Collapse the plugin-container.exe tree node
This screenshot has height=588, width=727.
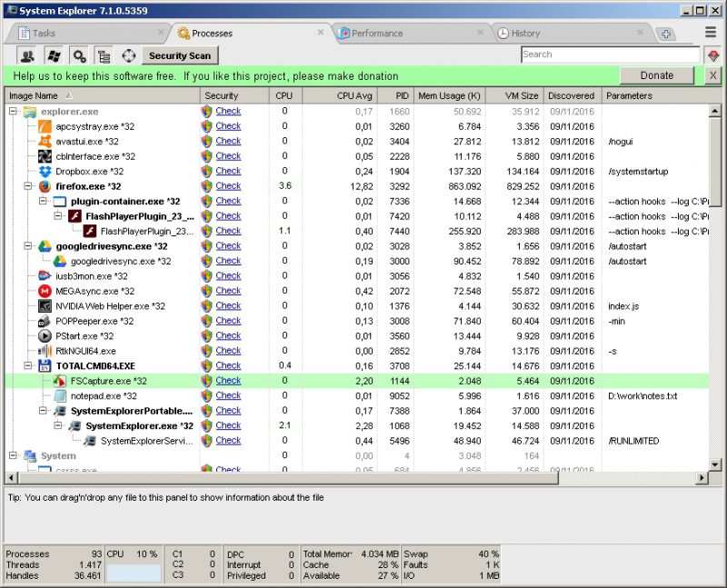43,201
